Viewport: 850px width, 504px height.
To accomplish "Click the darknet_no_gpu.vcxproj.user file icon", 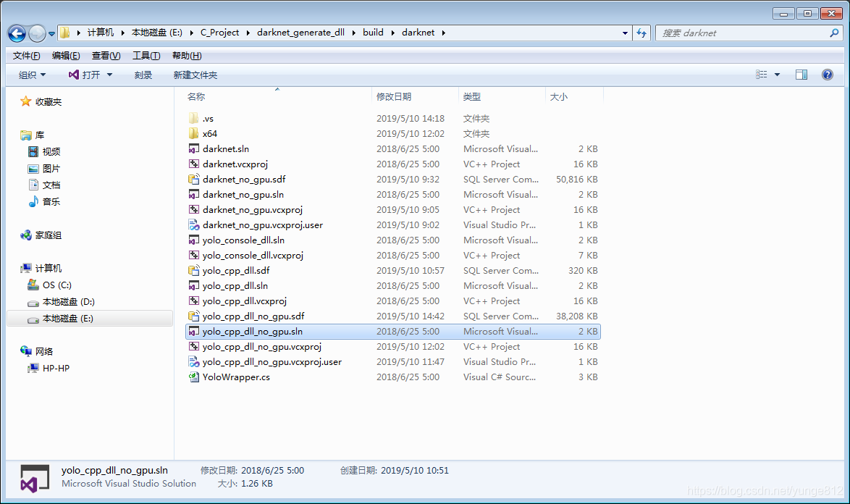I will point(193,225).
